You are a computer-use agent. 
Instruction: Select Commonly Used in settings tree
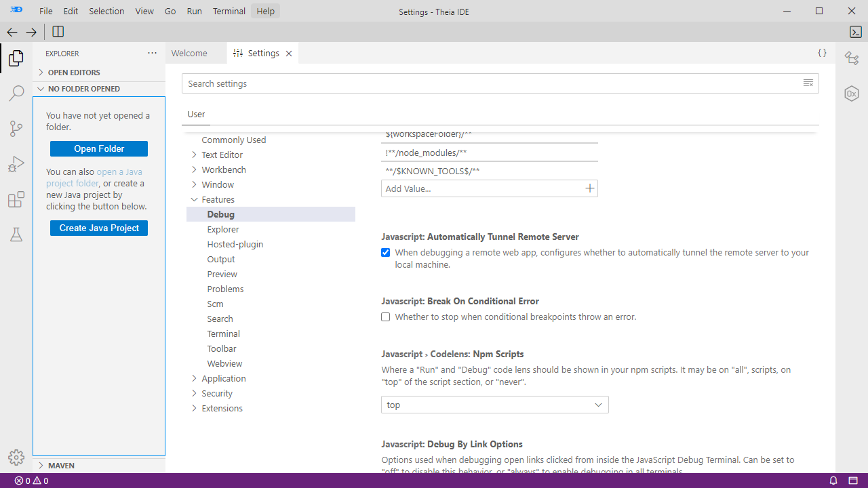click(234, 140)
